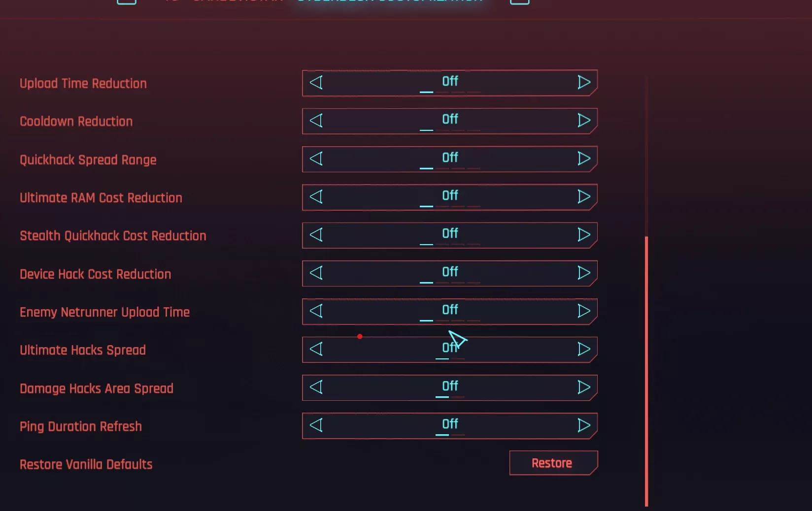Click right arrow for Ping Duration Refresh

click(x=584, y=425)
